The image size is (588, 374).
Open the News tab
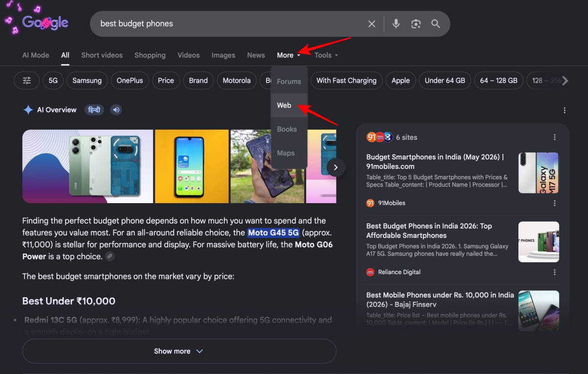[256, 55]
